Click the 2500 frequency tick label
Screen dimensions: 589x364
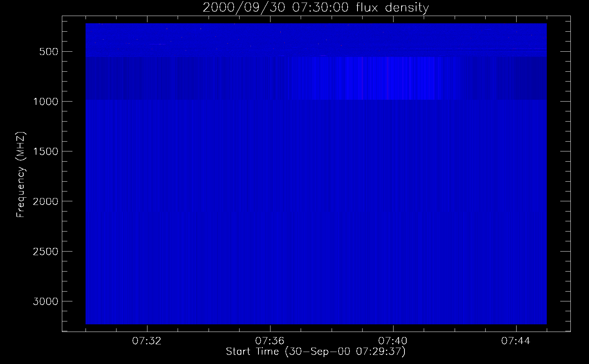(x=46, y=252)
